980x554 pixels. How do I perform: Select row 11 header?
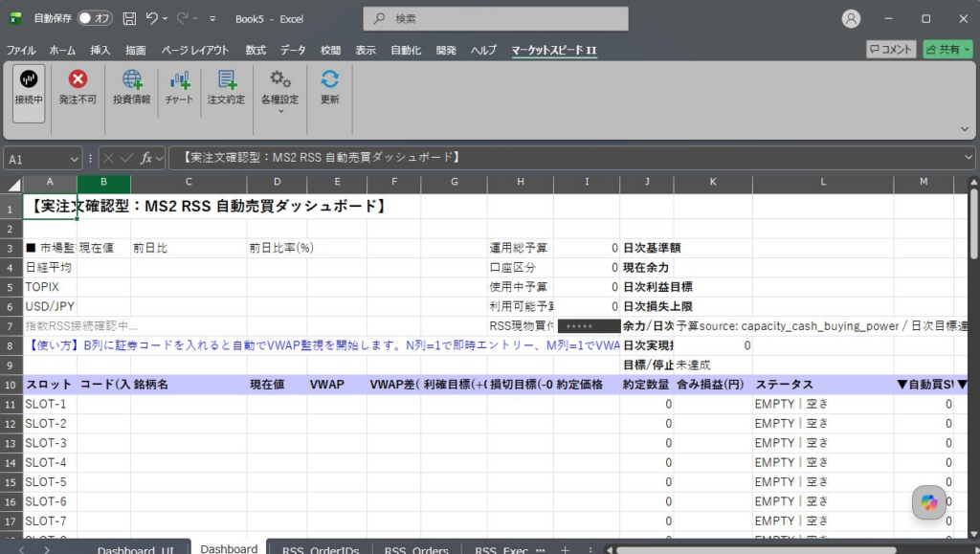[10, 404]
